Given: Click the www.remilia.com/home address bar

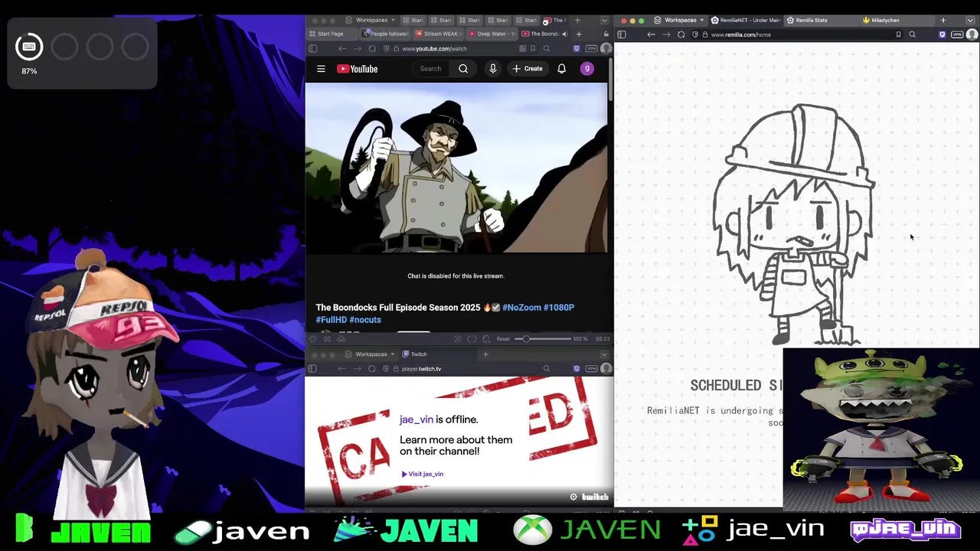Looking at the screenshot, I should click(x=796, y=34).
